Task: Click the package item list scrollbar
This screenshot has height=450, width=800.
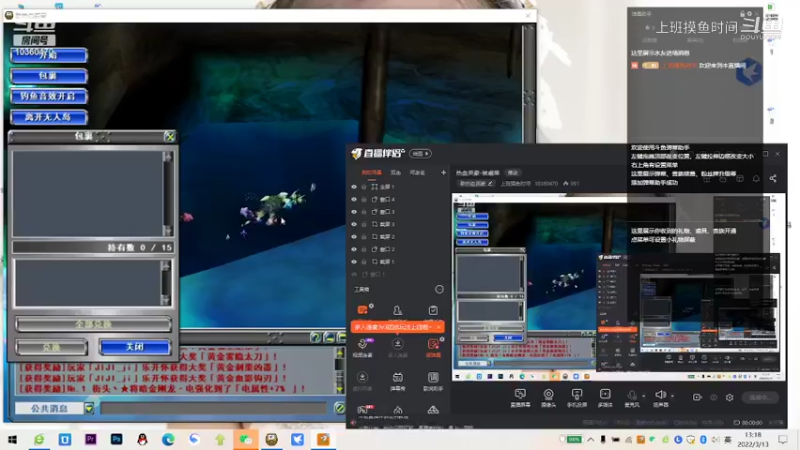Action: coord(167,194)
